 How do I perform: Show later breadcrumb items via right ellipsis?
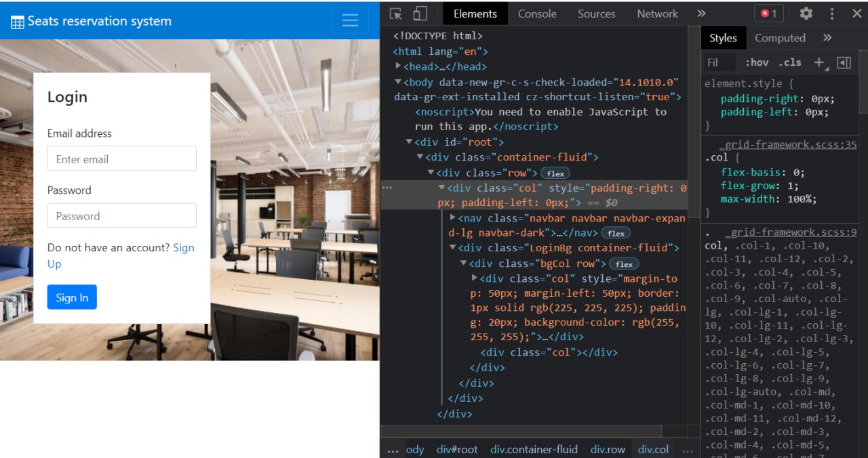click(x=687, y=450)
